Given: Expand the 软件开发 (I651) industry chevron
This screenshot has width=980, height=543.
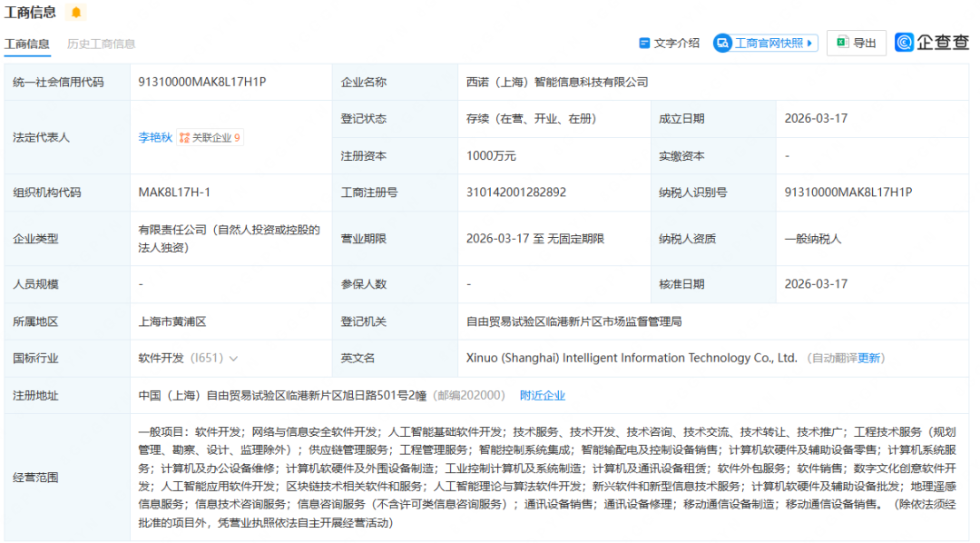Looking at the screenshot, I should point(234,359).
